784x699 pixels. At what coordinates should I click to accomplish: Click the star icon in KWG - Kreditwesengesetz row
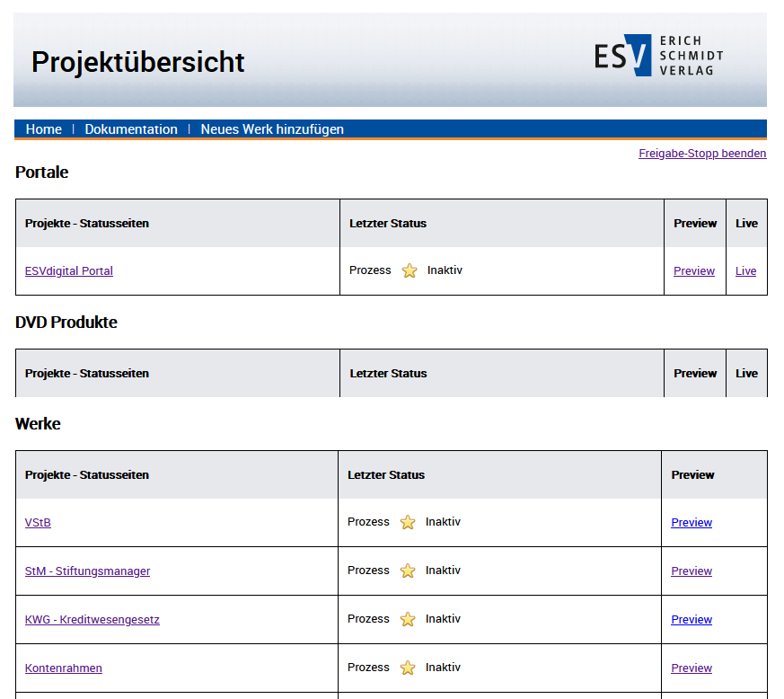coord(408,619)
